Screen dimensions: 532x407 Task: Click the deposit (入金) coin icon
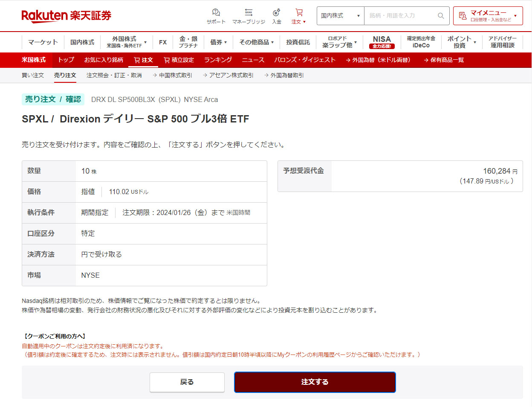click(276, 12)
